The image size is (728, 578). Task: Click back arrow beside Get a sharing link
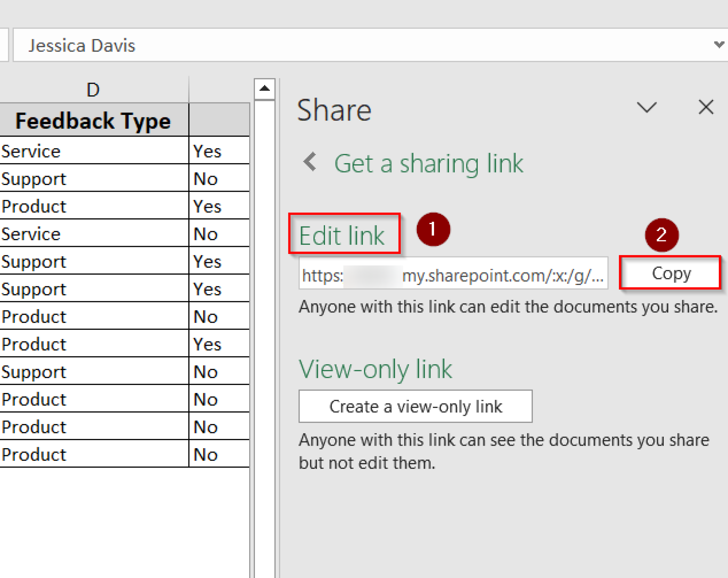(x=310, y=162)
